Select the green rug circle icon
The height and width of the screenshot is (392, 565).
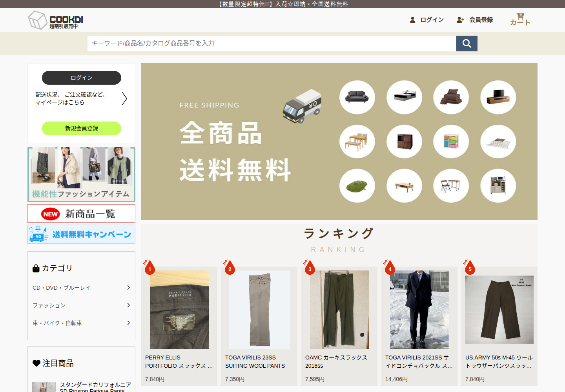[357, 186]
